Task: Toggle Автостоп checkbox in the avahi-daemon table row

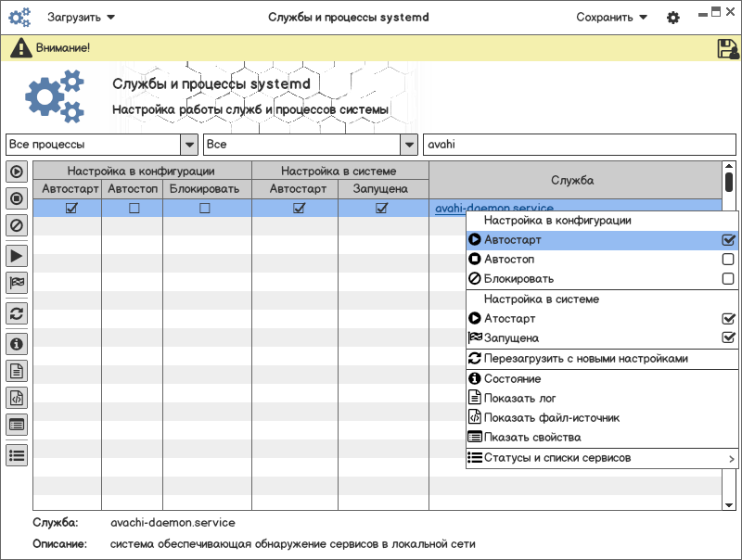Action: (x=133, y=209)
